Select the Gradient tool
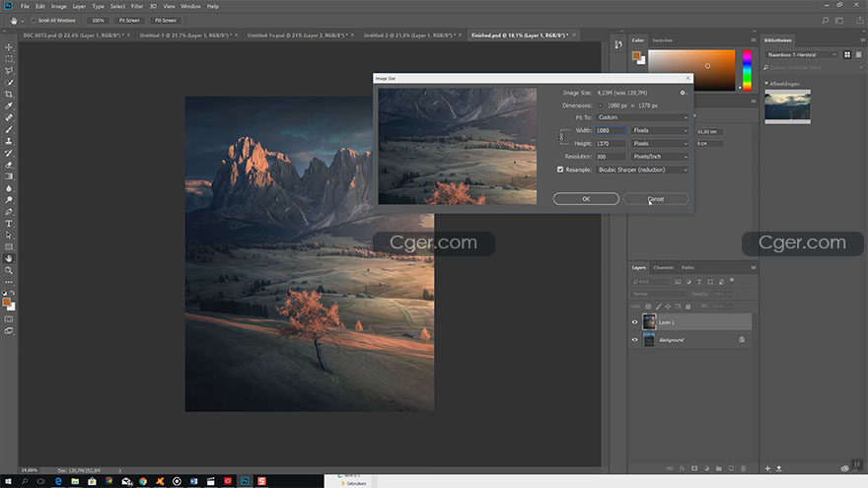The image size is (868, 488). (x=9, y=176)
